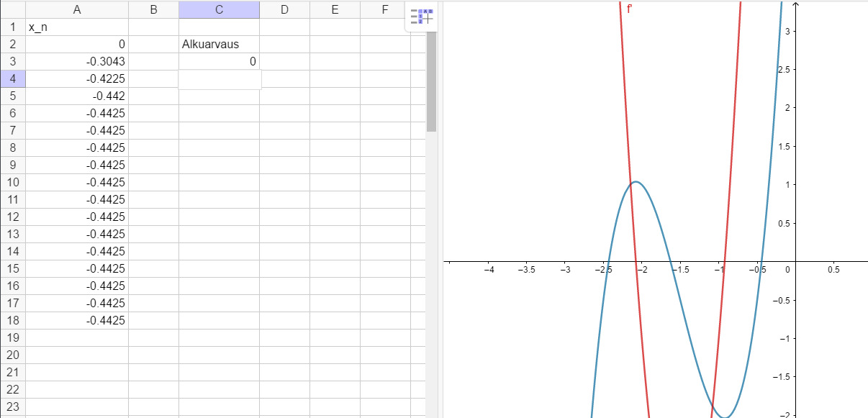Select cell A7 showing -0.4425
Screen dimensions: 868x418
(77, 131)
